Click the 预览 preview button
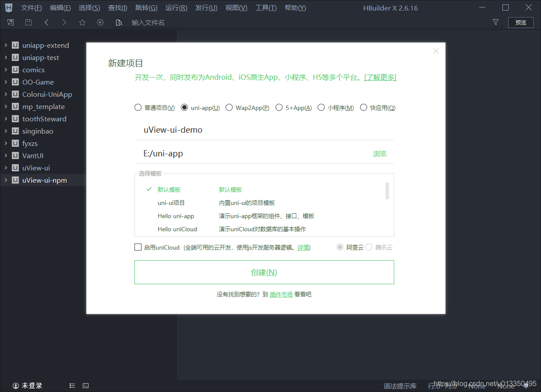 point(521,22)
